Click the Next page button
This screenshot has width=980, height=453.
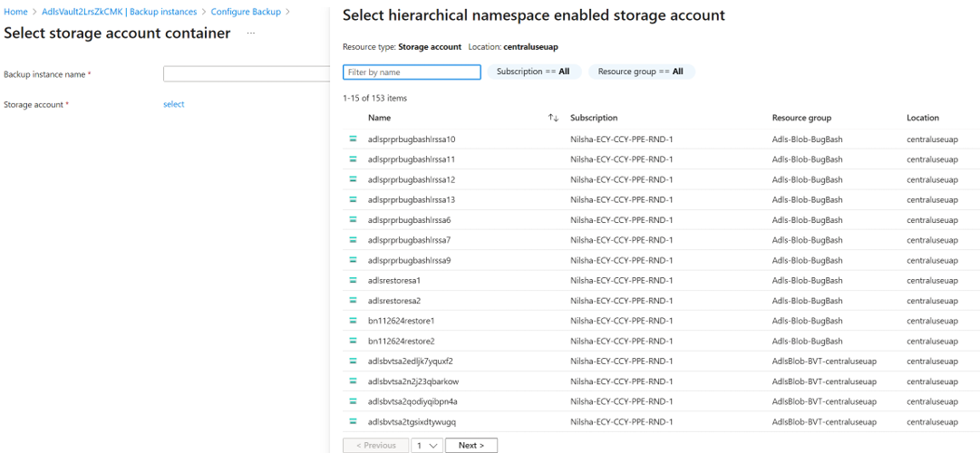(471, 445)
